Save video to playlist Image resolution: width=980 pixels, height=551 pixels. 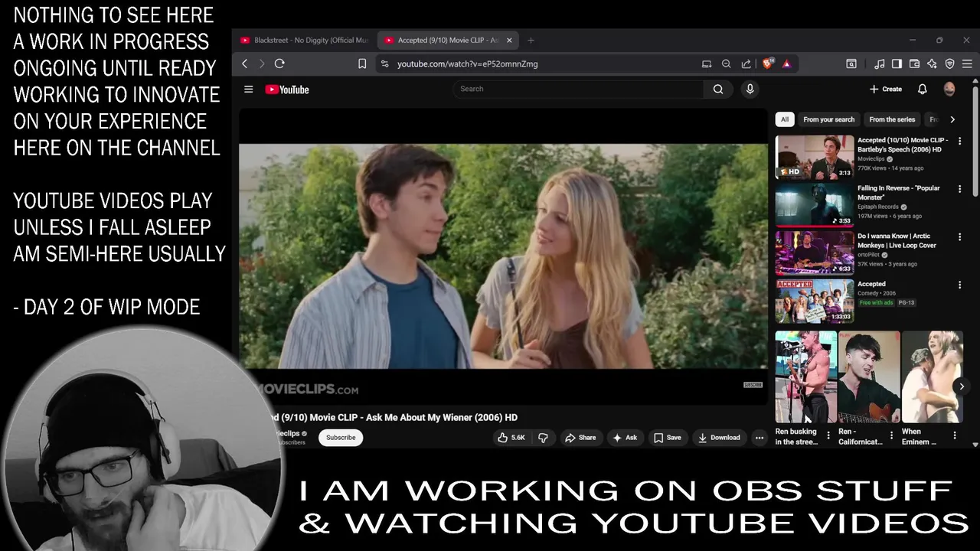tap(667, 438)
